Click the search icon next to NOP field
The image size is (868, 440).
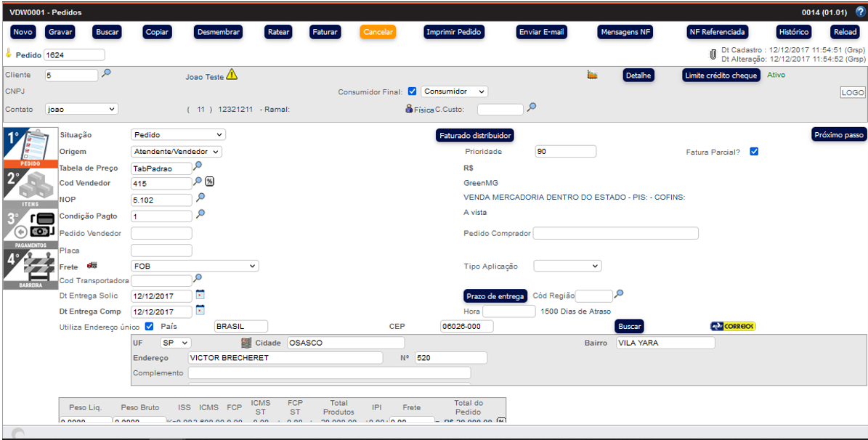click(x=200, y=197)
